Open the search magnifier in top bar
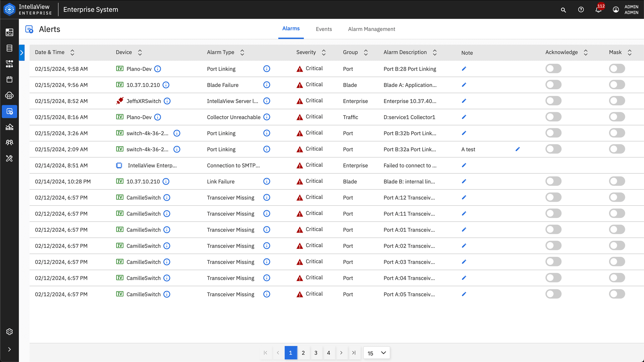Viewport: 644px width, 362px height. pyautogui.click(x=563, y=10)
